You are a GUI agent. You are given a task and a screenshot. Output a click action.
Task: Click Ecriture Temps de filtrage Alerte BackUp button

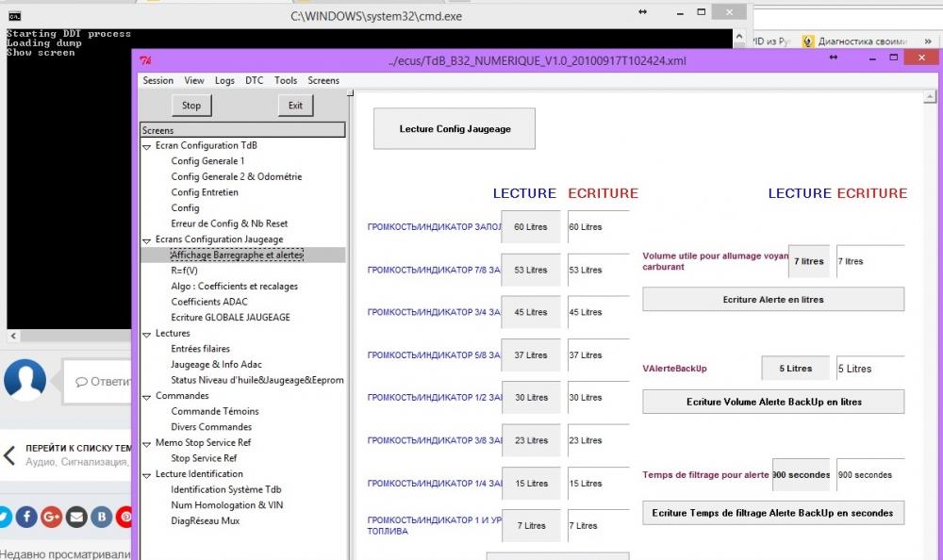coord(773,513)
